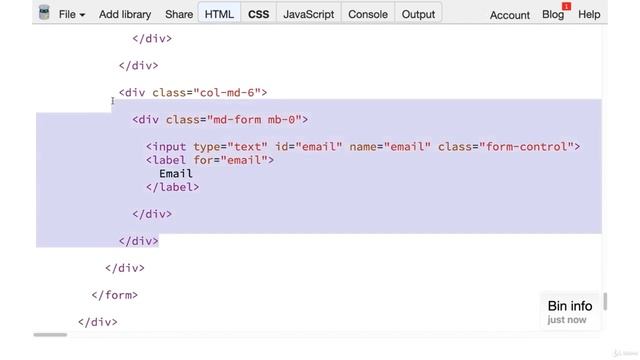Image resolution: width=640 pixels, height=360 pixels.
Task: Open the Blog link
Action: pos(553,14)
